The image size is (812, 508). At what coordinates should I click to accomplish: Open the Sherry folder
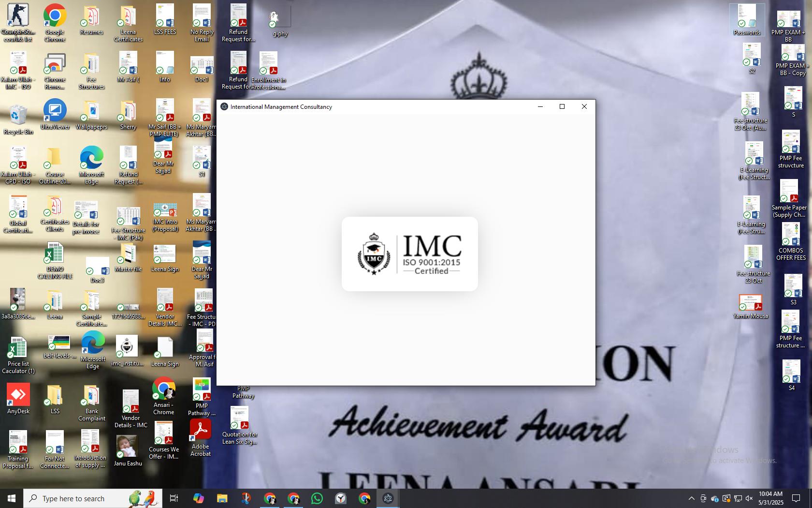point(128,115)
